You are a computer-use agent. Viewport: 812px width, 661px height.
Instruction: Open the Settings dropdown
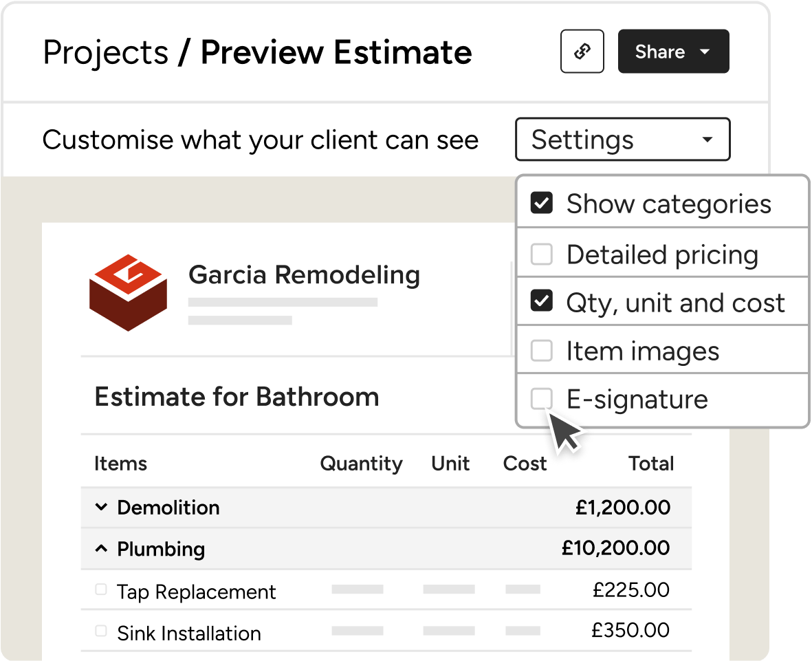(x=622, y=140)
